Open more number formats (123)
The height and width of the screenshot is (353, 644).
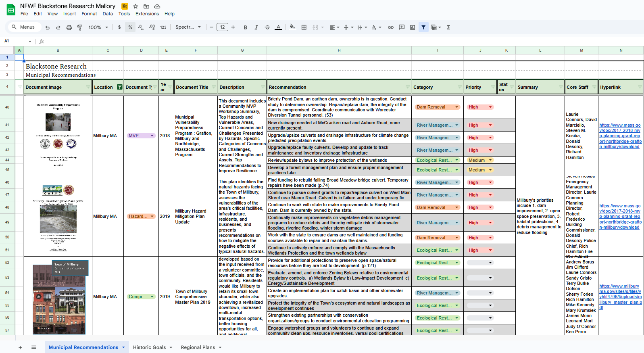pyautogui.click(x=163, y=27)
